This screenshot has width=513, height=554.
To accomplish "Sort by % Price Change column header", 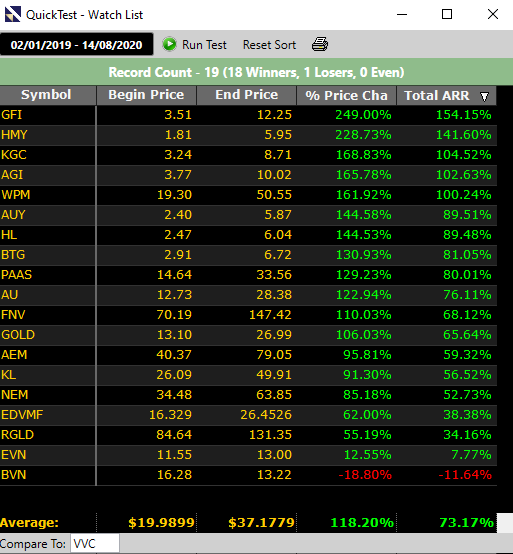I will pyautogui.click(x=346, y=95).
